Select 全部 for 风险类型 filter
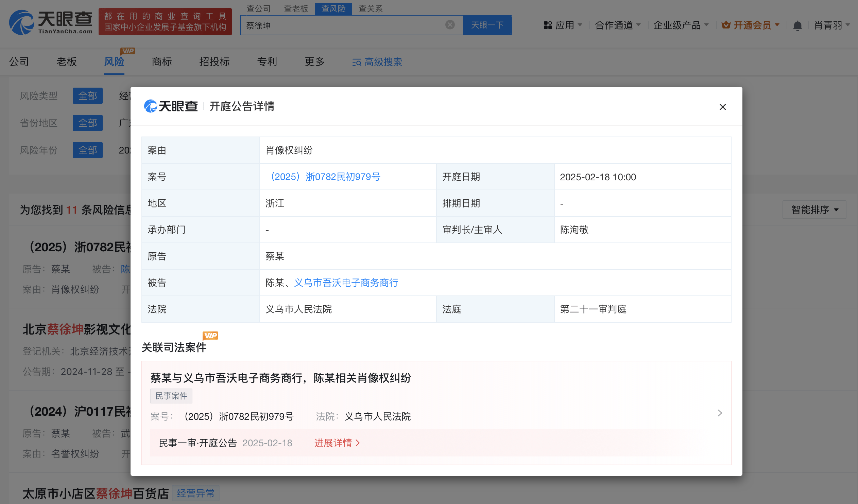Screen dimensions: 858x504 tap(87, 95)
